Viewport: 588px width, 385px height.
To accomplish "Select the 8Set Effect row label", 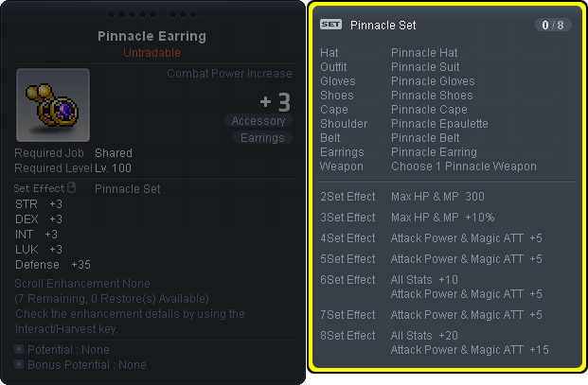I will click(348, 336).
